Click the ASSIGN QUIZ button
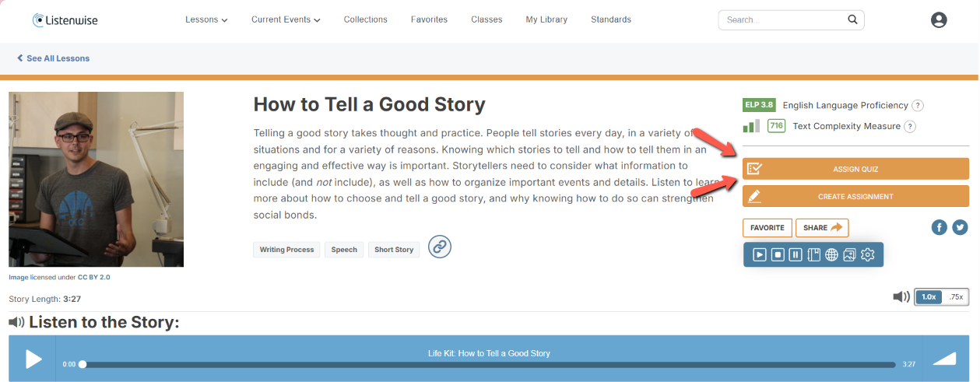Viewport: 980px width, 382px height. (x=855, y=169)
